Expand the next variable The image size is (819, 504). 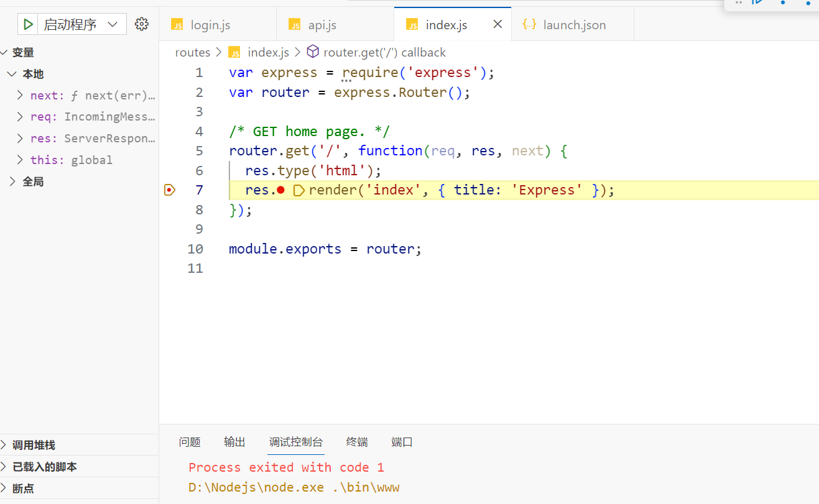click(19, 95)
